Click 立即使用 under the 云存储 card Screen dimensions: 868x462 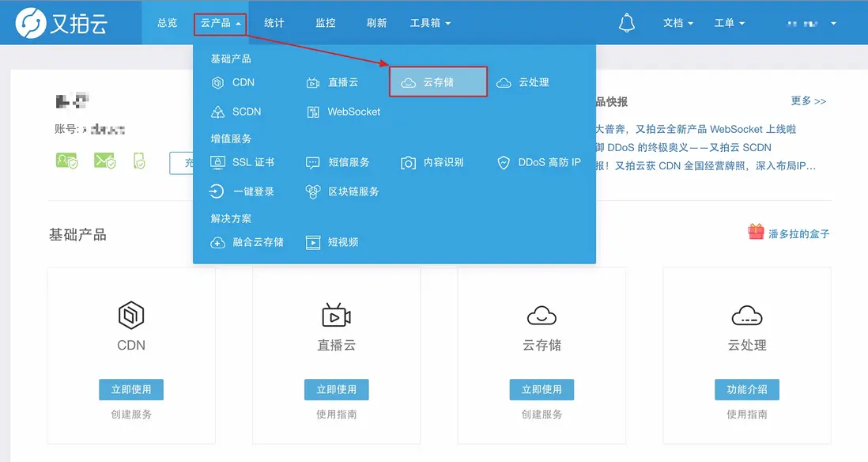click(x=542, y=389)
